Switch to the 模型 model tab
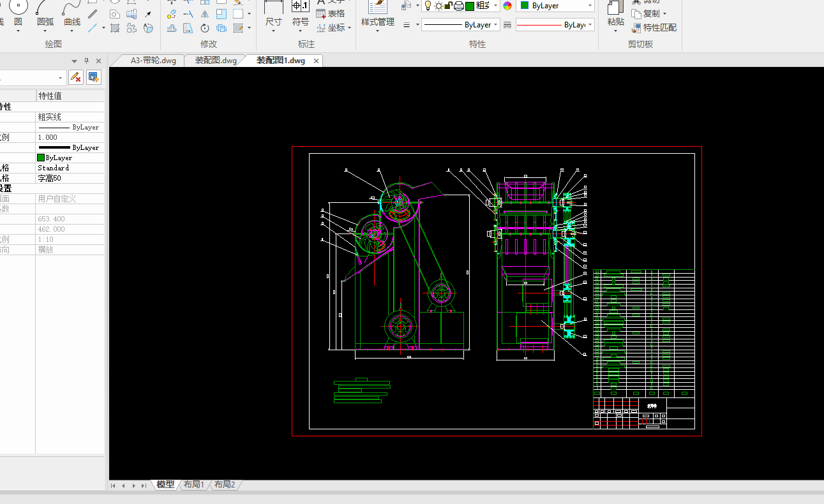The image size is (824, 504). (x=165, y=485)
